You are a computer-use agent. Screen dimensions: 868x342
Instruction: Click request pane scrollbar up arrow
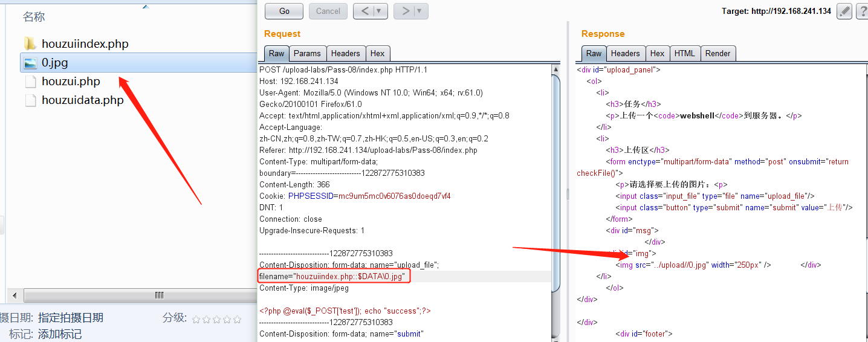(x=556, y=69)
